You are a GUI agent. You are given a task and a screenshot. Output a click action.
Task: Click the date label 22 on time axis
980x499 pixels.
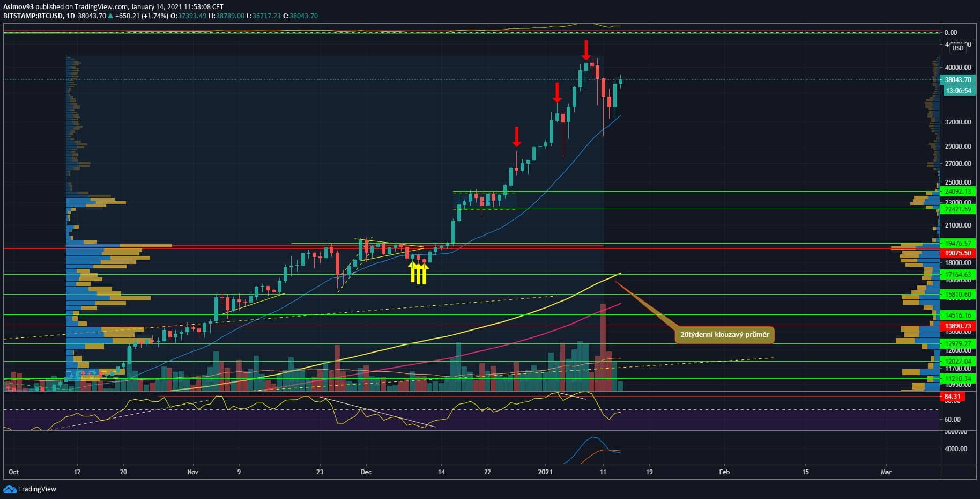tap(487, 472)
